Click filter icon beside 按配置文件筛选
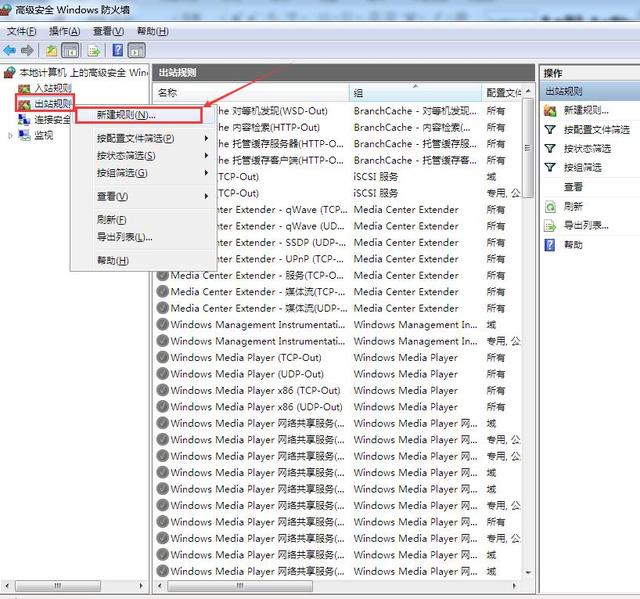Image resolution: width=640 pixels, height=599 pixels. (x=550, y=130)
